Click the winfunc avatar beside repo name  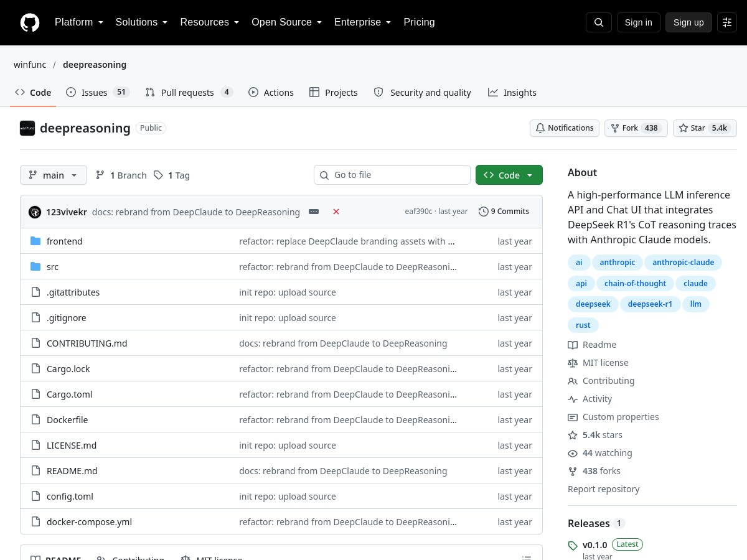coord(27,128)
